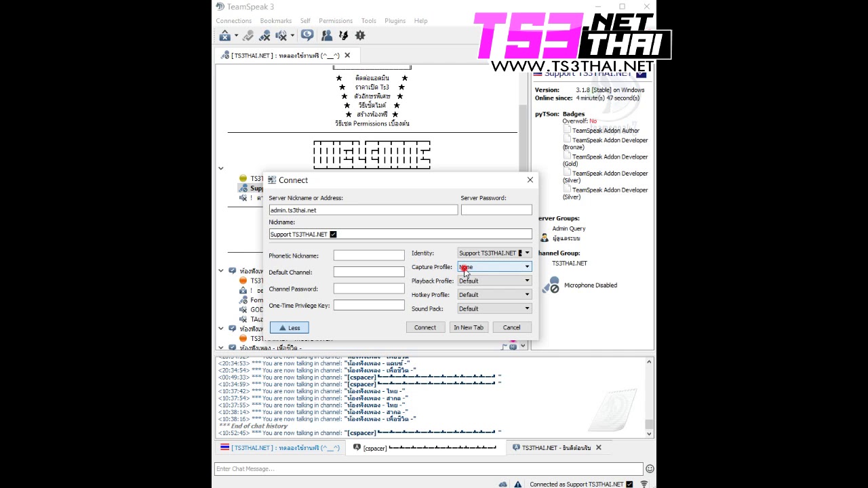The height and width of the screenshot is (488, 868).
Task: Open the Identity dropdown
Action: pos(494,253)
